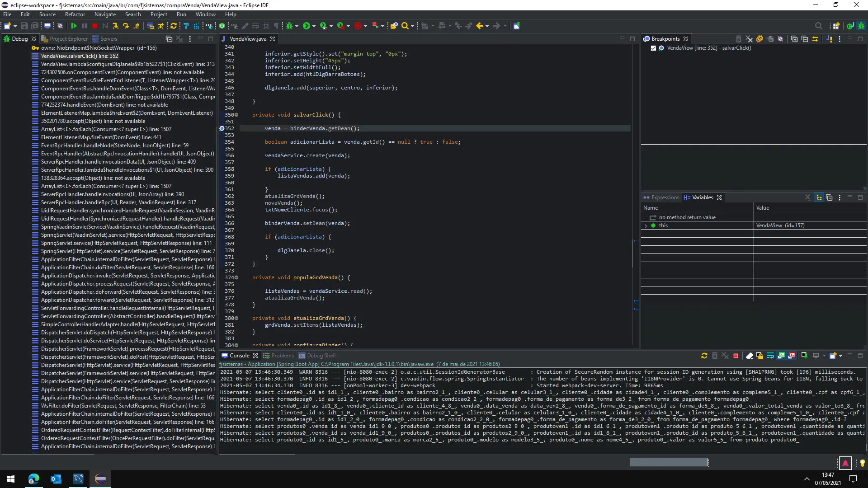The image size is (868, 488).
Task: Open the Refactor menu
Action: (x=75, y=14)
